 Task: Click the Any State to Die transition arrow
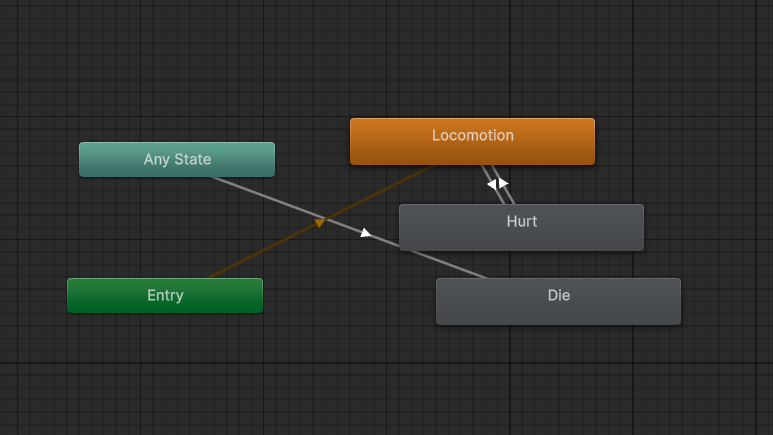(365, 233)
